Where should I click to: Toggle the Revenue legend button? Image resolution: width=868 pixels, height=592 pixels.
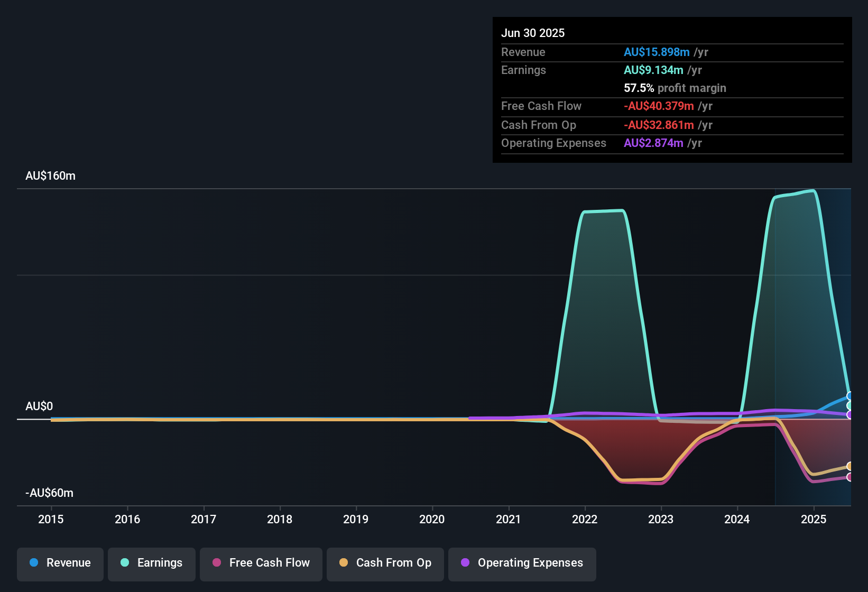(x=60, y=564)
